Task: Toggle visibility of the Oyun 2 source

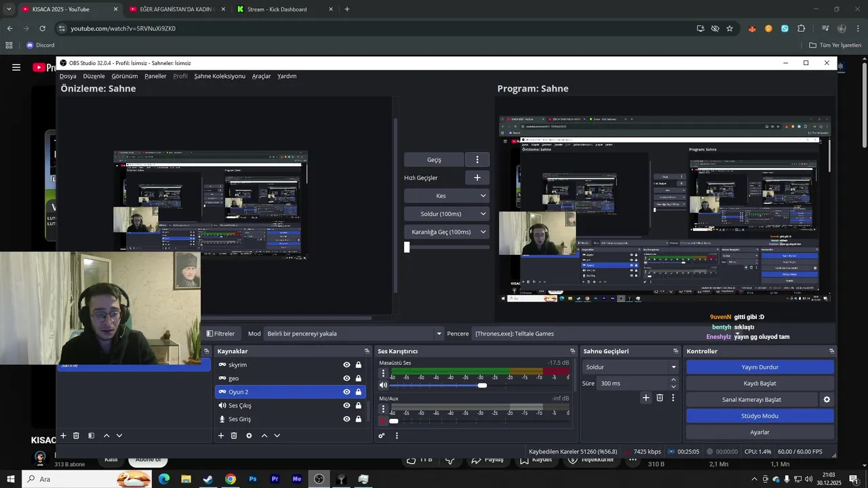Action: coord(347,392)
